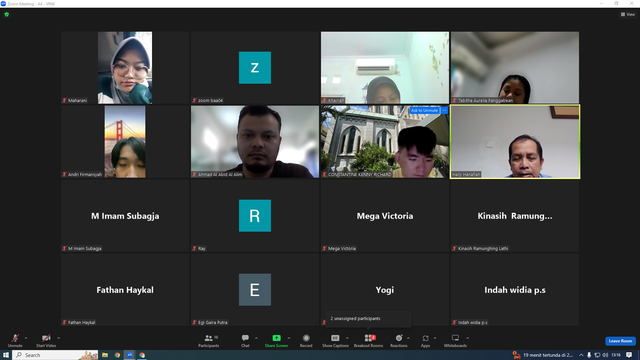The image size is (640, 360).
Task: Expand the arrow next to Reactions
Action: coord(408,338)
